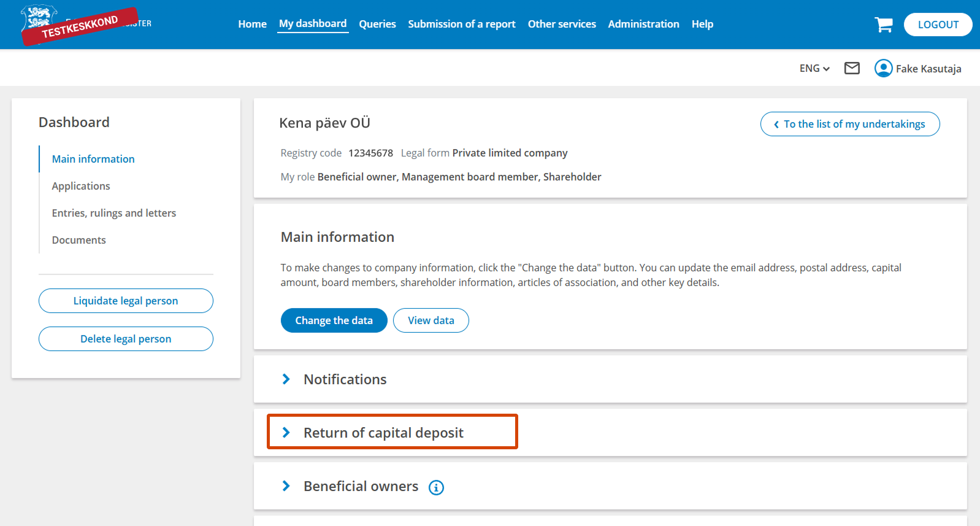Open the messages envelope icon

tap(852, 68)
